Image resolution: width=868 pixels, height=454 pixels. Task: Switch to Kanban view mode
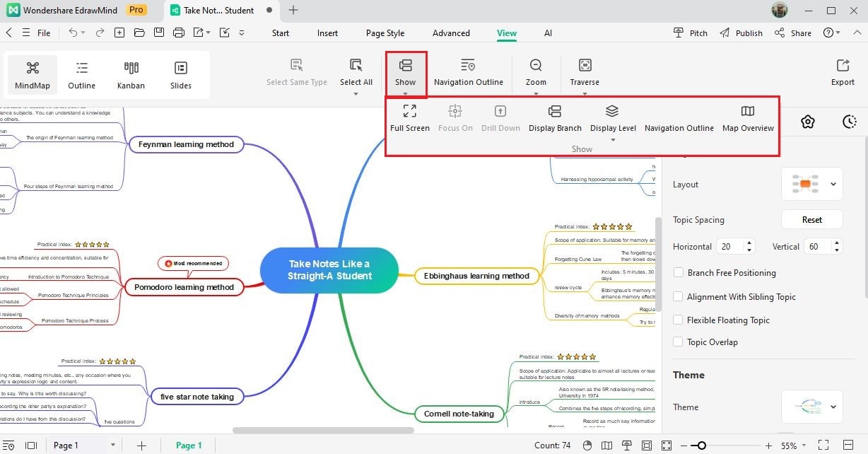tap(131, 75)
